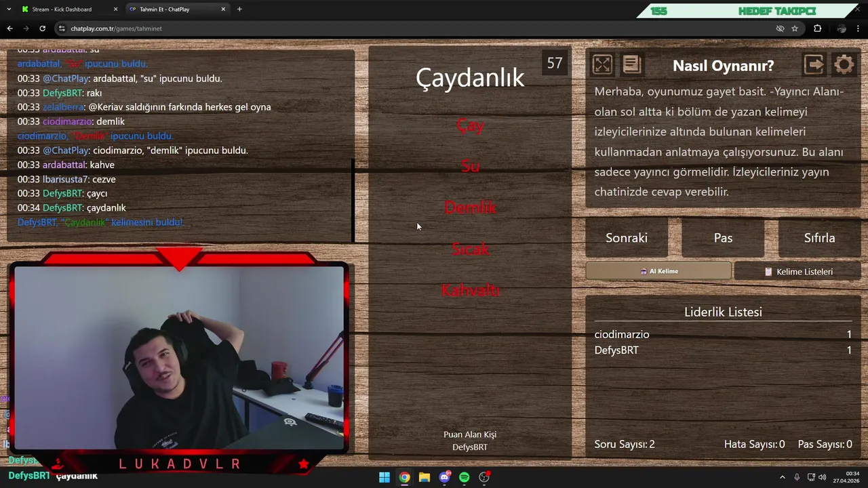This screenshot has width=868, height=488.
Task: Click the exit arrow icon beside settings
Action: click(814, 64)
